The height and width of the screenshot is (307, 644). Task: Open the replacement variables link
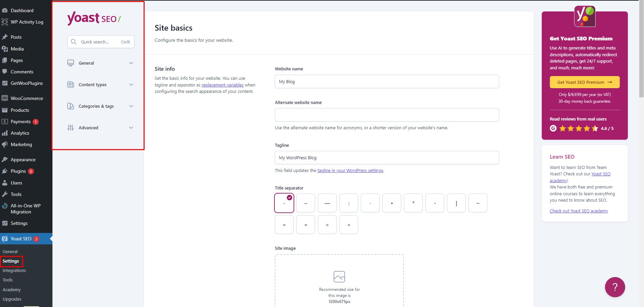pos(222,85)
